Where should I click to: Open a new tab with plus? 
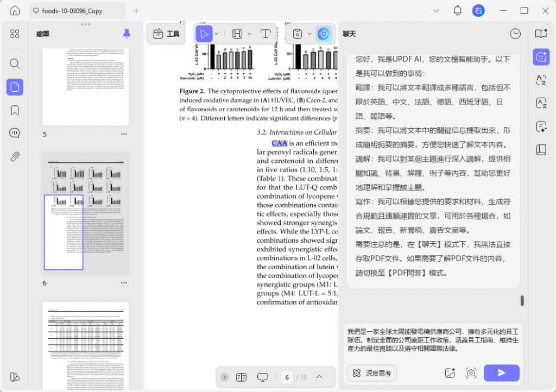point(136,11)
